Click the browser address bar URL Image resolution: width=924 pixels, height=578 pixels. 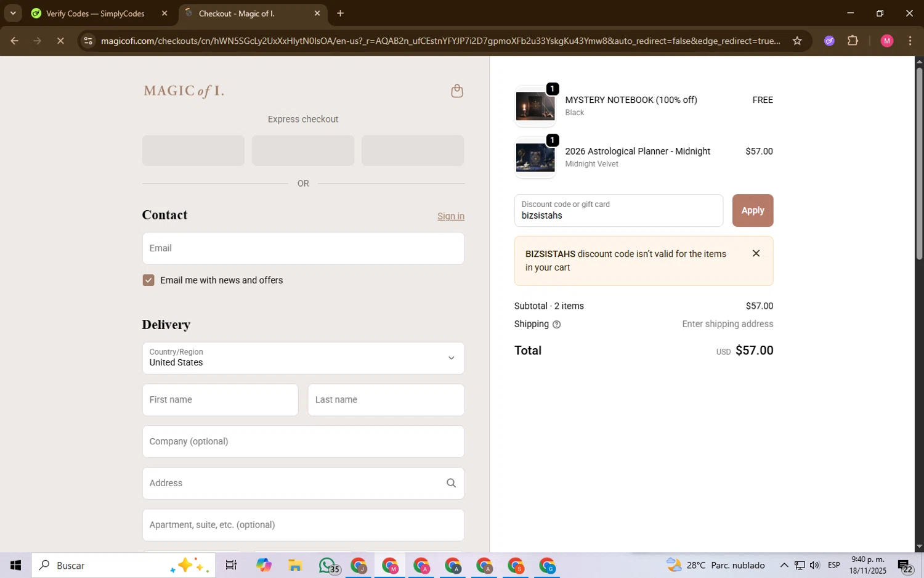coord(440,41)
